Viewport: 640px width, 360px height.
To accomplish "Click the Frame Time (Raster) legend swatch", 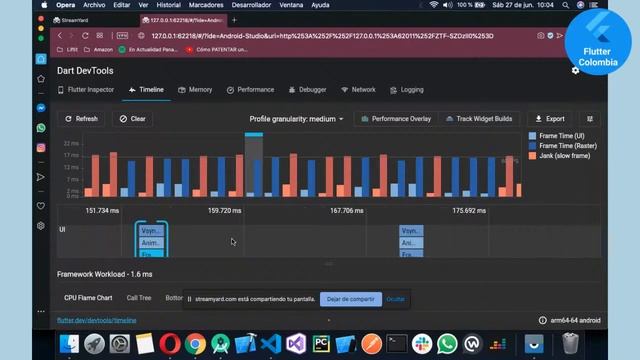I will click(x=532, y=146).
